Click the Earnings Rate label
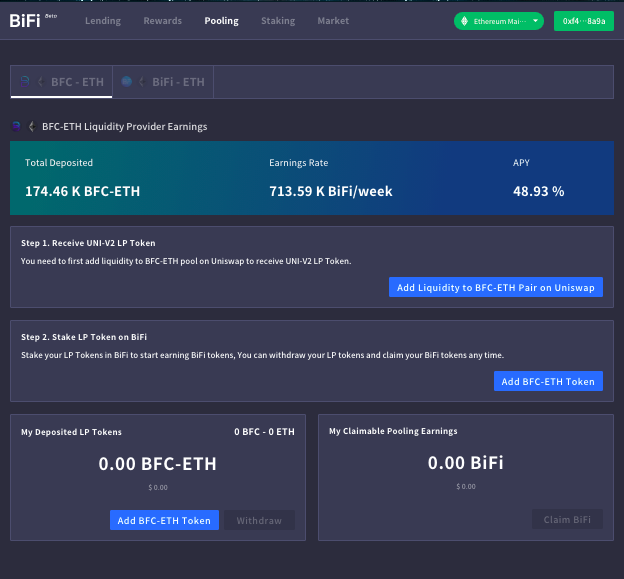The width and height of the screenshot is (624, 579). (298, 162)
